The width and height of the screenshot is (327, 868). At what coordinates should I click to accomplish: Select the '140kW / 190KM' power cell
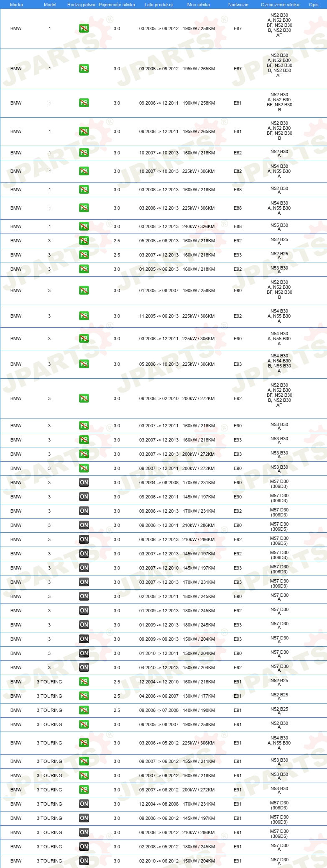click(199, 710)
